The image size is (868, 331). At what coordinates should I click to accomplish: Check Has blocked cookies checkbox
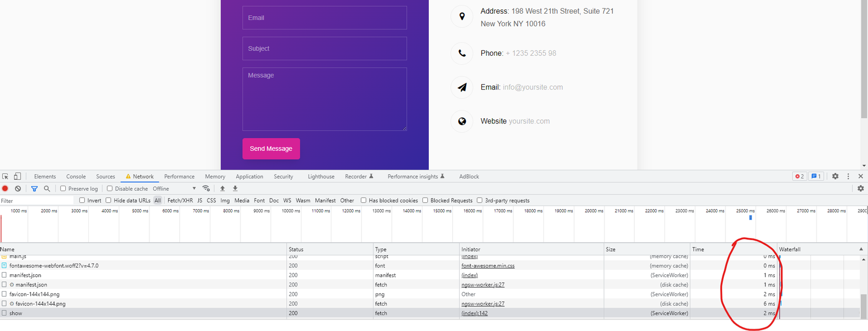click(364, 200)
